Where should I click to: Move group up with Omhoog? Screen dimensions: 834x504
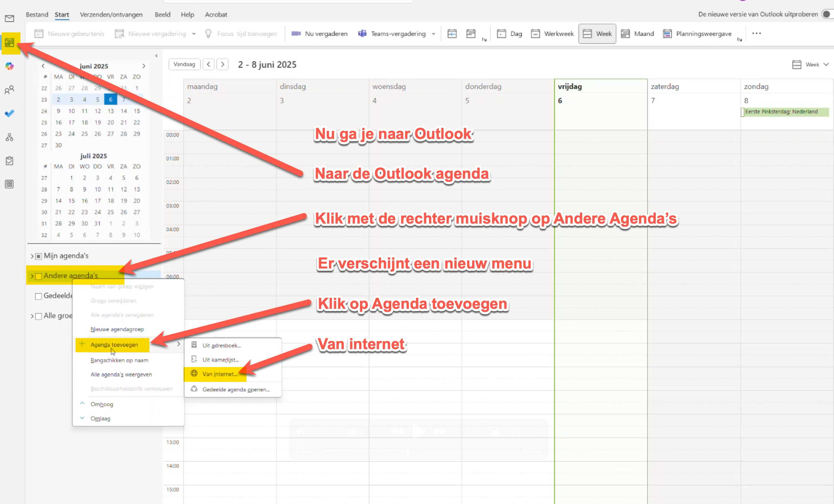[129, 404]
